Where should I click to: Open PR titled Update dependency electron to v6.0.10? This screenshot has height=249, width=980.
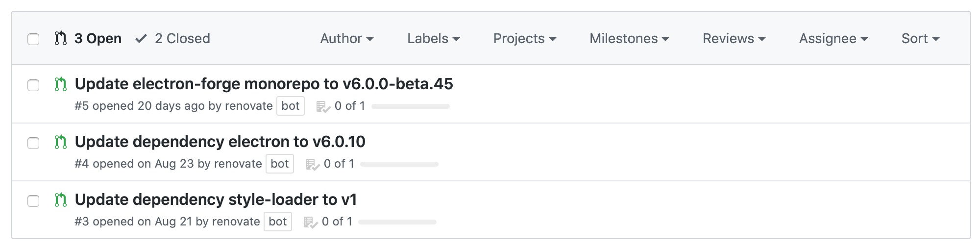point(220,142)
